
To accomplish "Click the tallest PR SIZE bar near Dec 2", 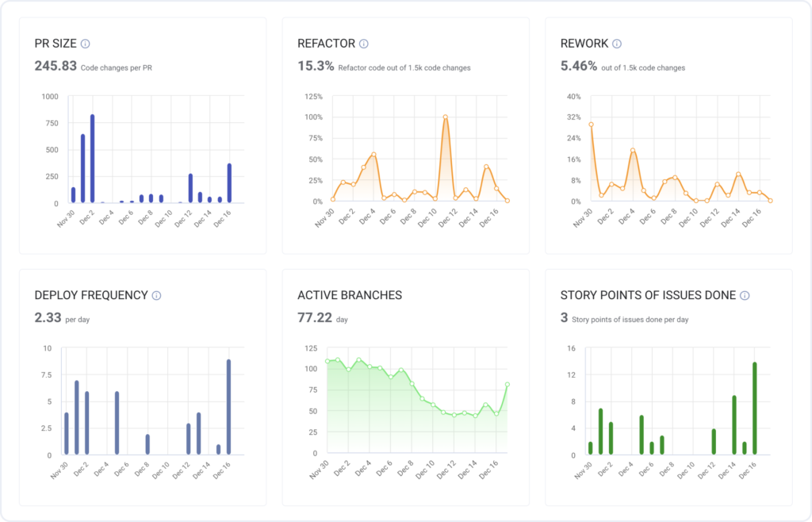I will pos(93,159).
